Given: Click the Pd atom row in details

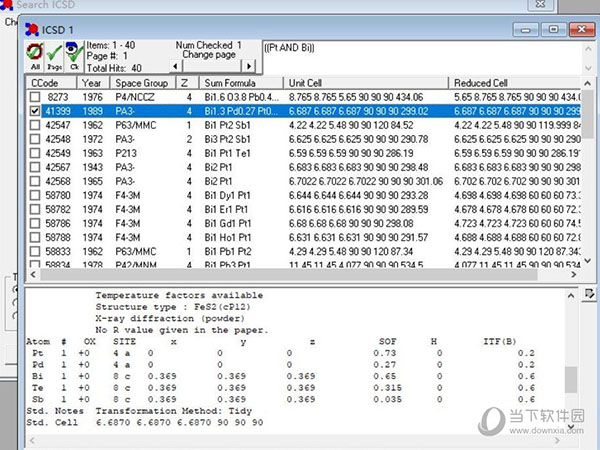Looking at the screenshot, I should (x=280, y=365).
